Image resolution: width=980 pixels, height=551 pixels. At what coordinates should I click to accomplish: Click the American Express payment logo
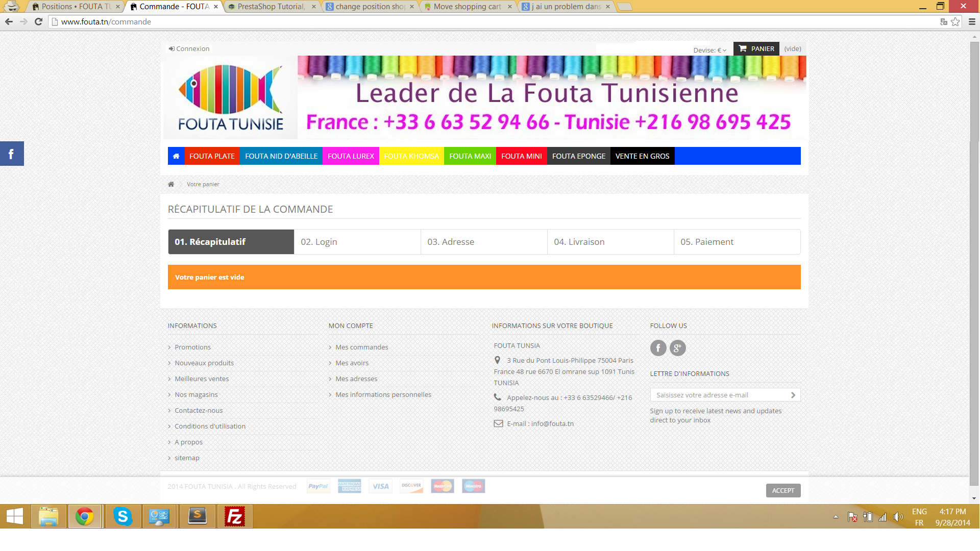point(349,486)
